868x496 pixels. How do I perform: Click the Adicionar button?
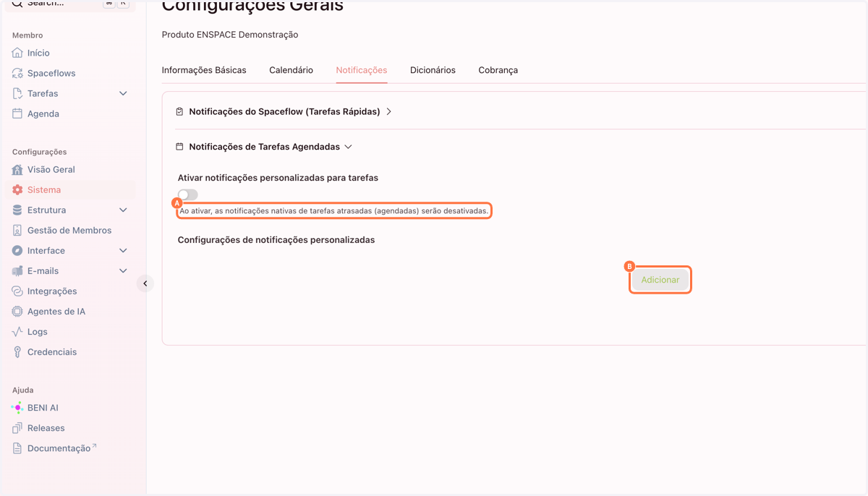coord(660,280)
